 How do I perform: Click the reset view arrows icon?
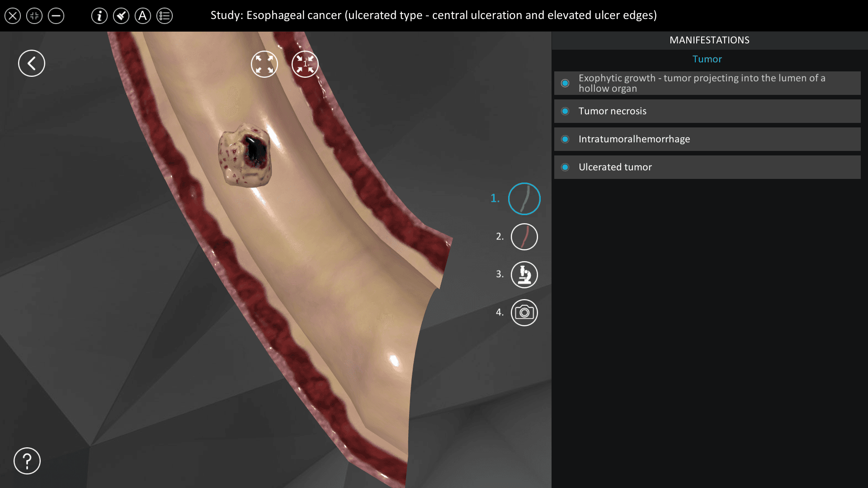tap(305, 64)
